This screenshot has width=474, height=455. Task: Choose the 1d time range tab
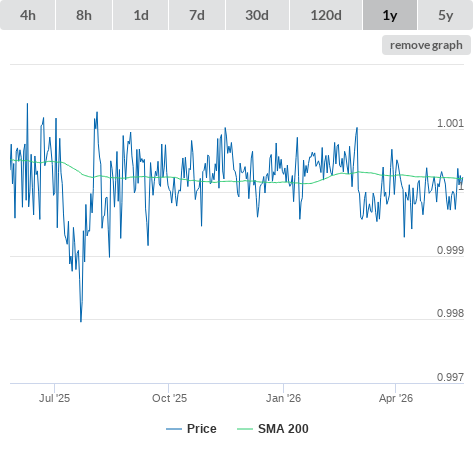(x=141, y=15)
